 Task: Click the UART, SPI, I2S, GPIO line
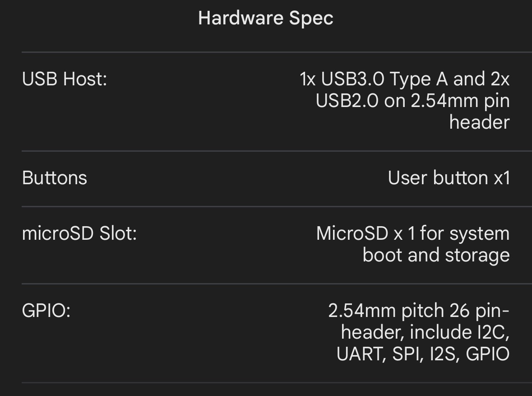click(423, 354)
